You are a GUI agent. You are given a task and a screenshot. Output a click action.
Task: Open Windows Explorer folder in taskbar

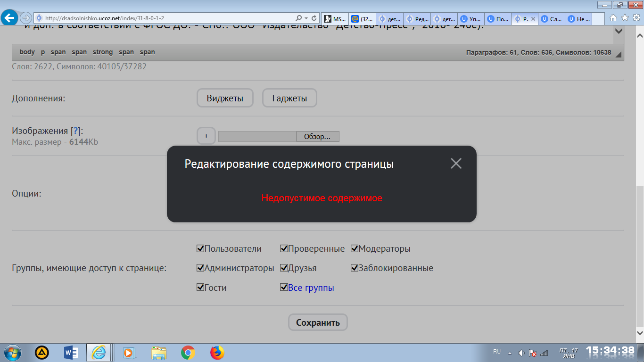[159, 353]
